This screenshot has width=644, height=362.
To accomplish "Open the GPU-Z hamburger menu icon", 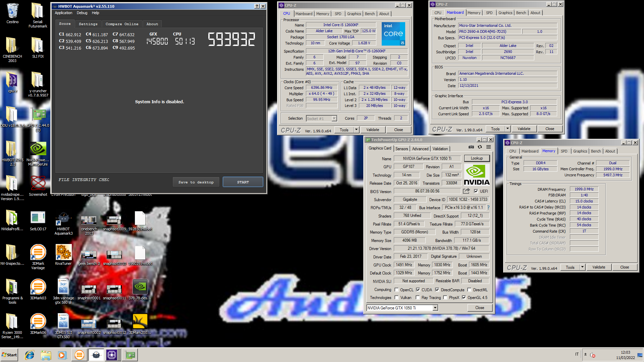I will 489,147.
